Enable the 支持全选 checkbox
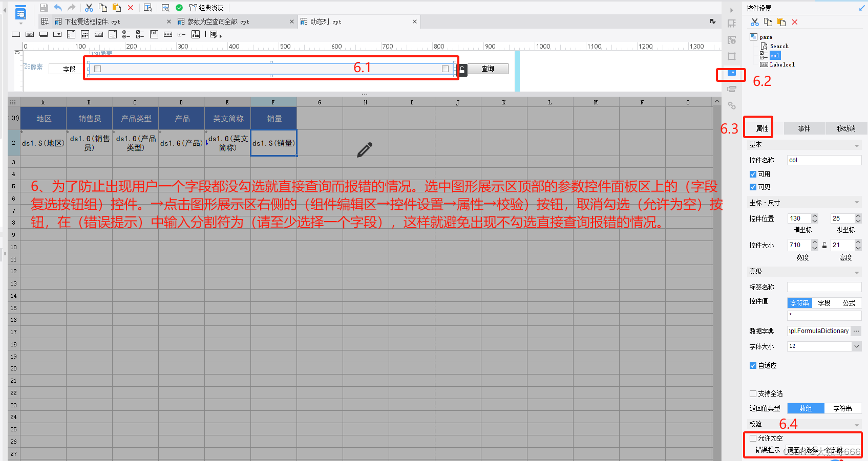The height and width of the screenshot is (461, 868). (753, 393)
